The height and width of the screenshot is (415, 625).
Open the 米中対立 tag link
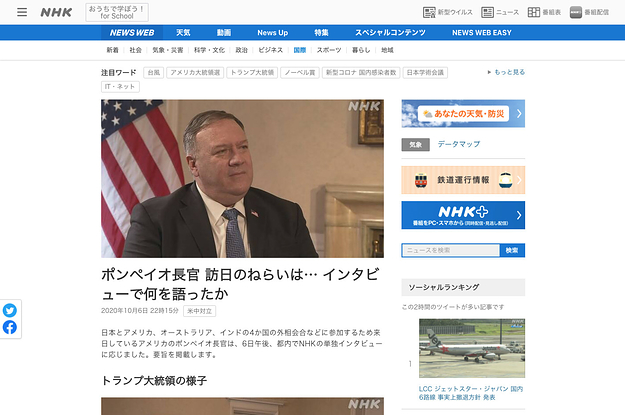(199, 311)
